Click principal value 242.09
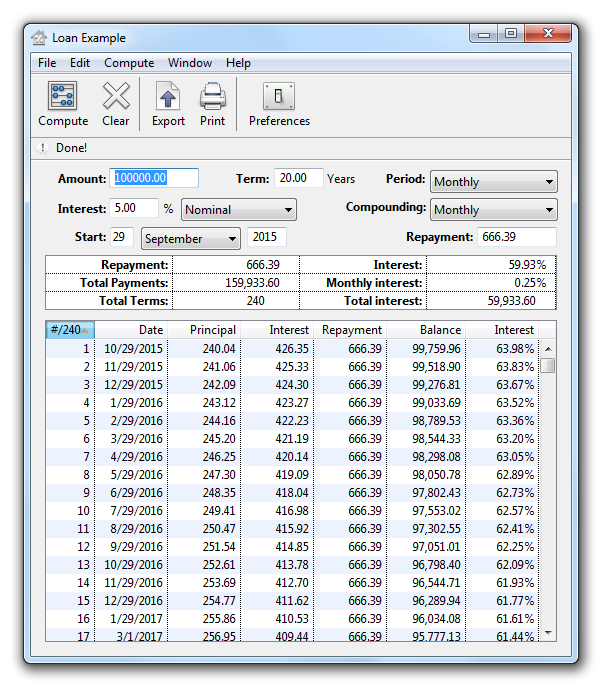The image size is (604, 696). (x=219, y=384)
